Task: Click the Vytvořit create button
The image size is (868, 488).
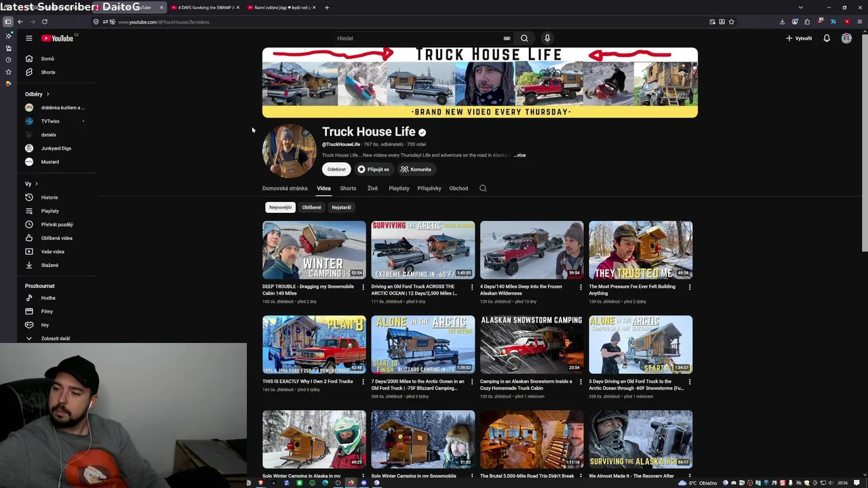Action: (x=799, y=38)
